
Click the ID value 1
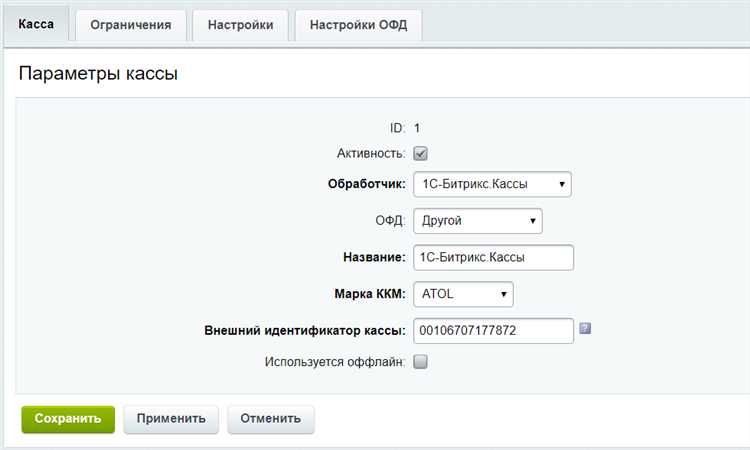(x=417, y=128)
